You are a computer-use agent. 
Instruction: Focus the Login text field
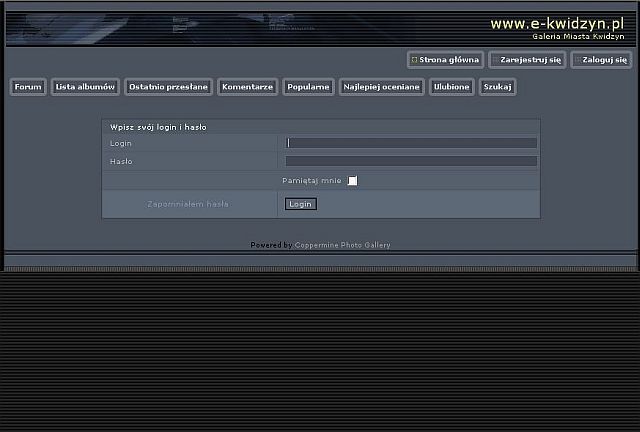411,143
